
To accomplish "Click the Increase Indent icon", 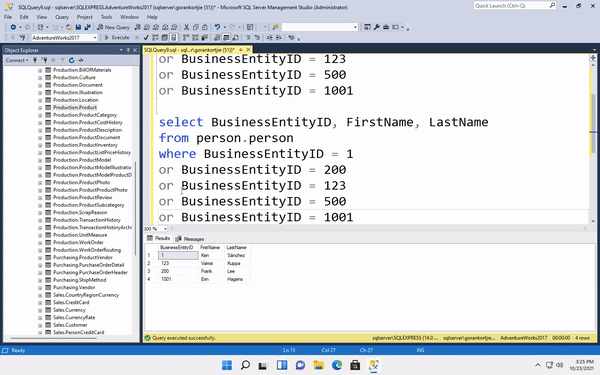I will tap(278, 38).
